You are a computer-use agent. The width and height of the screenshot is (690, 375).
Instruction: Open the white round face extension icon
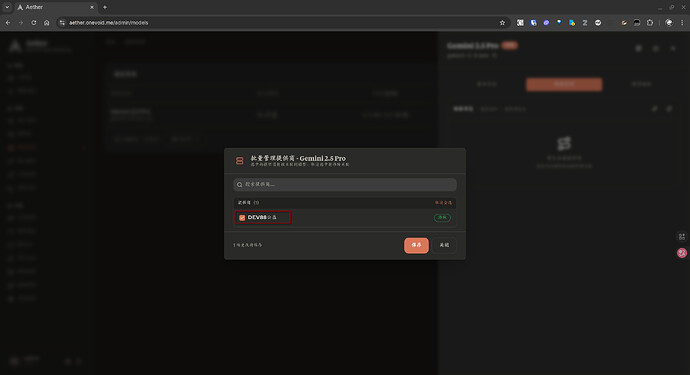tap(598, 22)
